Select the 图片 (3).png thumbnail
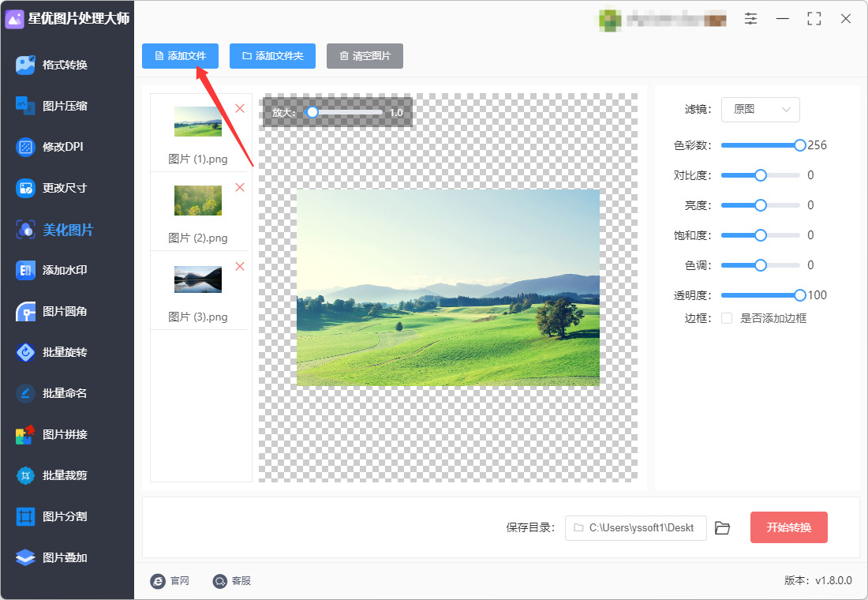The image size is (868, 600). pyautogui.click(x=198, y=279)
